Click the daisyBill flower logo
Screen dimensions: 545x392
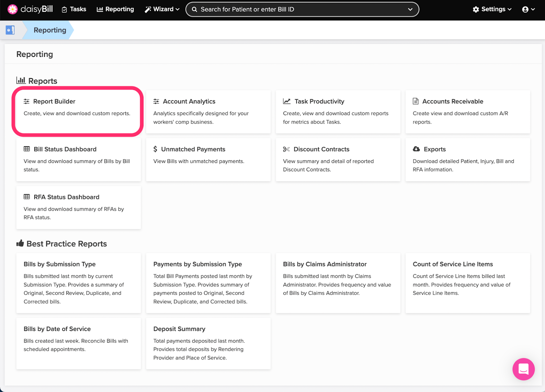[x=12, y=9]
